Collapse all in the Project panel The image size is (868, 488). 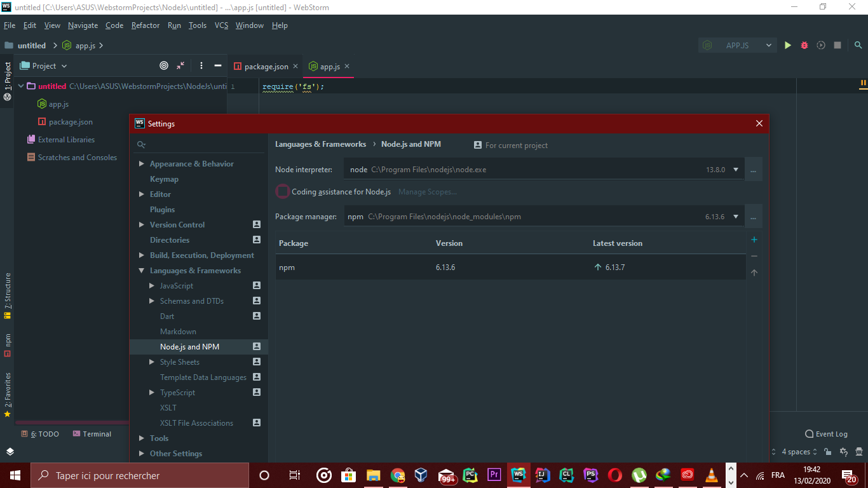click(180, 65)
